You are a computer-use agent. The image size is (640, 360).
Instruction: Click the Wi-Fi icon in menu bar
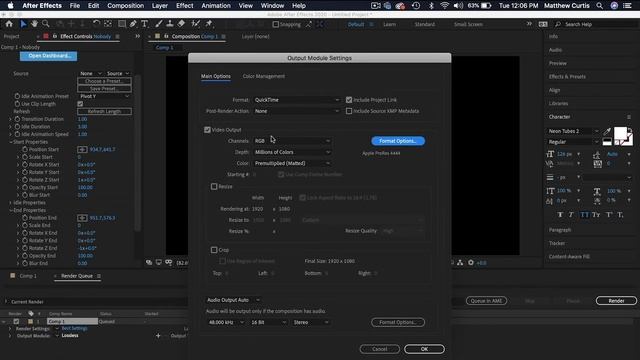444,6
